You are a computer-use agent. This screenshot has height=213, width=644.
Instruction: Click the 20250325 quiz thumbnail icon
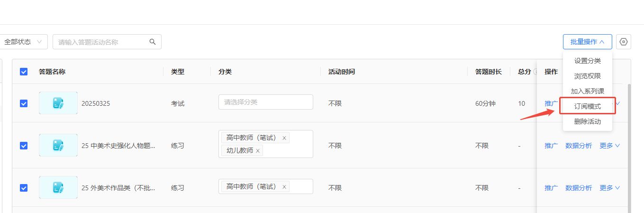pos(58,103)
